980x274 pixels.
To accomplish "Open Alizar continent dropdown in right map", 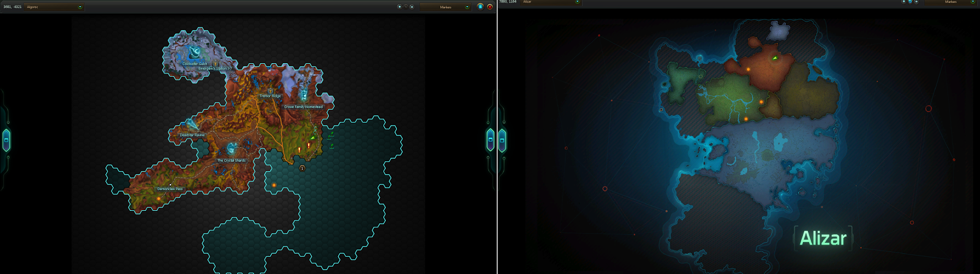I will click(x=551, y=2).
